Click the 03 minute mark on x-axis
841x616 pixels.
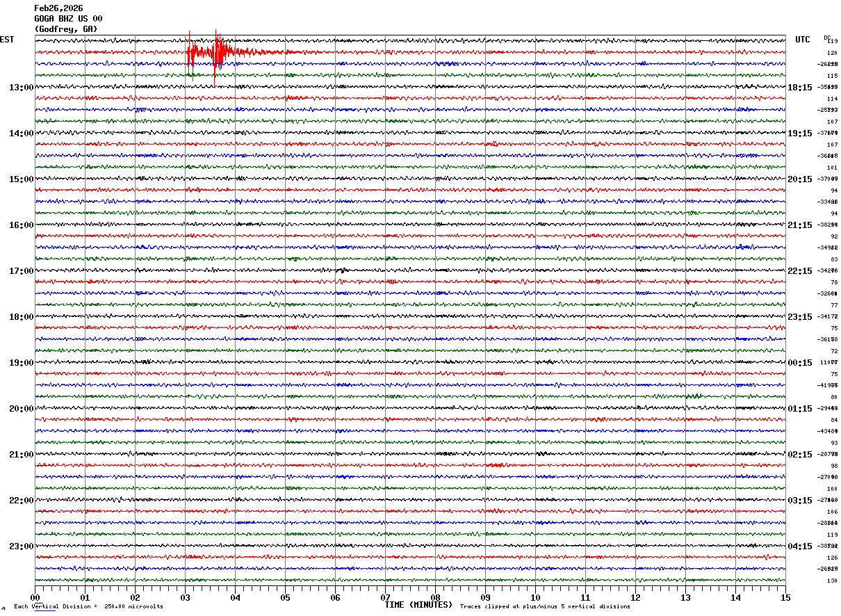[186, 598]
